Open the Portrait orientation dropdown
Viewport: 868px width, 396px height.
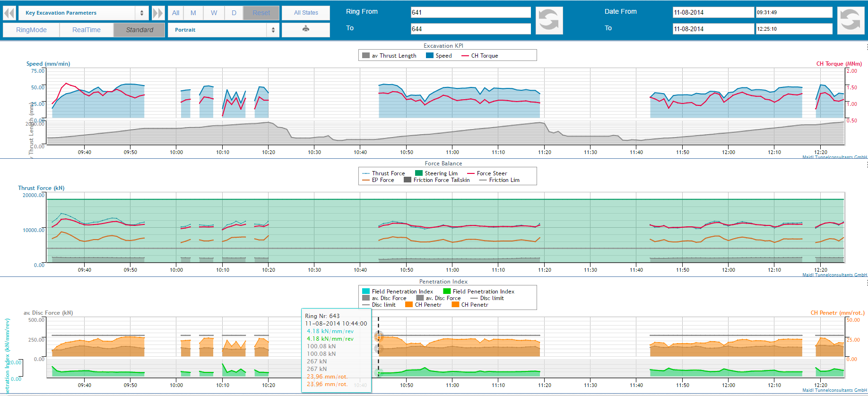tap(223, 30)
